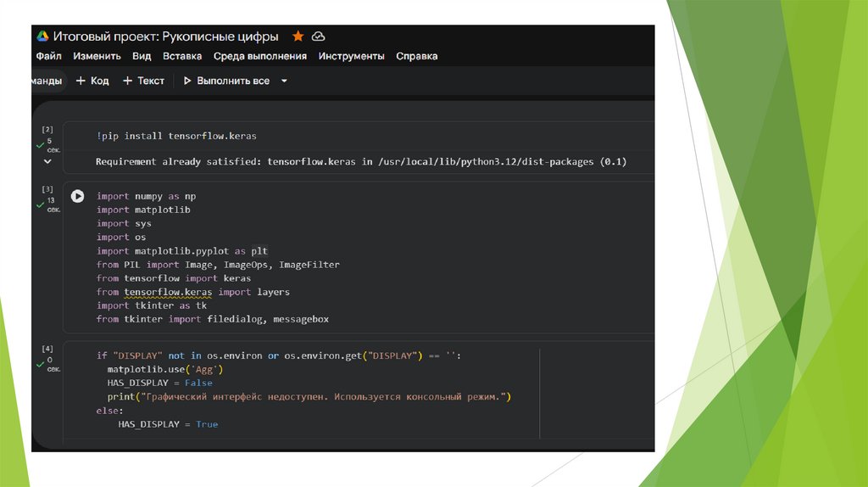
Task: Click the green checkmark of cell [2]
Action: tap(40, 146)
